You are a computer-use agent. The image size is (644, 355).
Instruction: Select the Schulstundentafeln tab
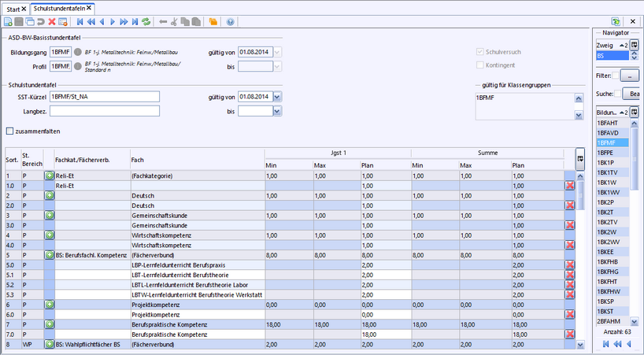(x=59, y=8)
